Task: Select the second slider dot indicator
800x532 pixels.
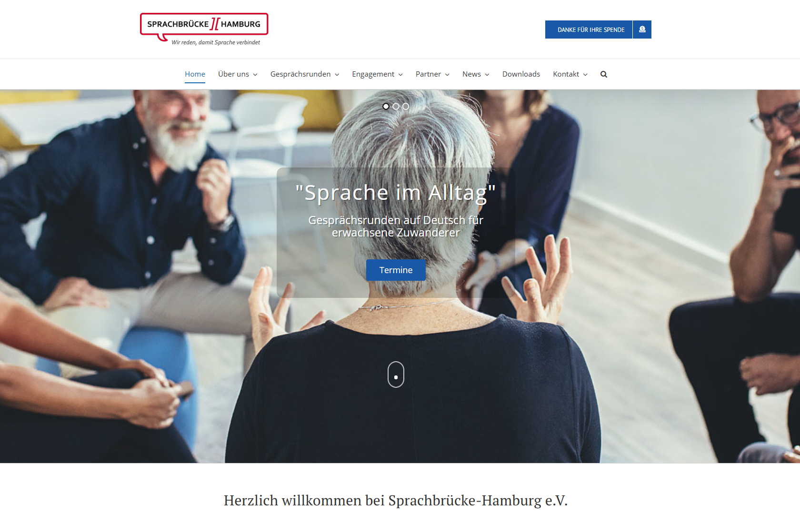Action: pyautogui.click(x=396, y=107)
